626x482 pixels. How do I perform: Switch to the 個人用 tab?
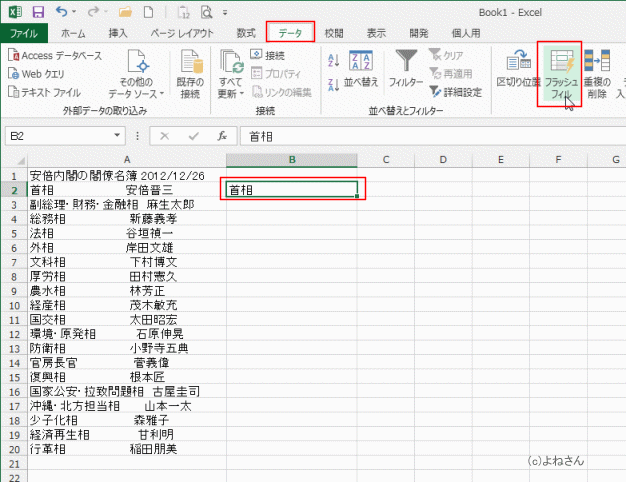pos(466,33)
